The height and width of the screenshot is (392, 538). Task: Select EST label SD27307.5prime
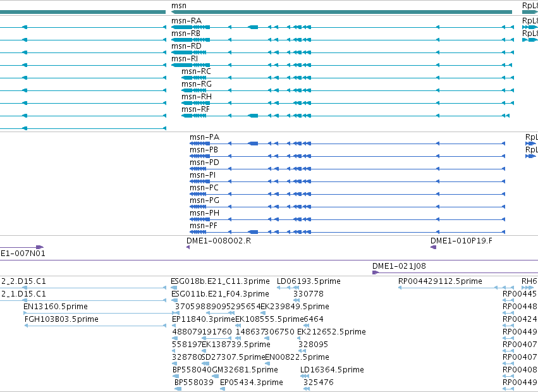point(234,358)
